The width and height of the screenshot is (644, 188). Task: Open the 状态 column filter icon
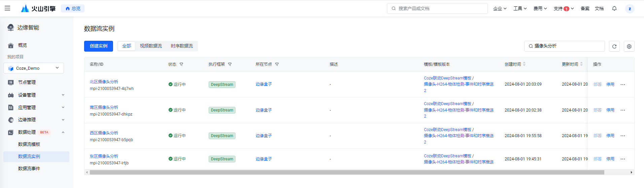[x=181, y=64]
